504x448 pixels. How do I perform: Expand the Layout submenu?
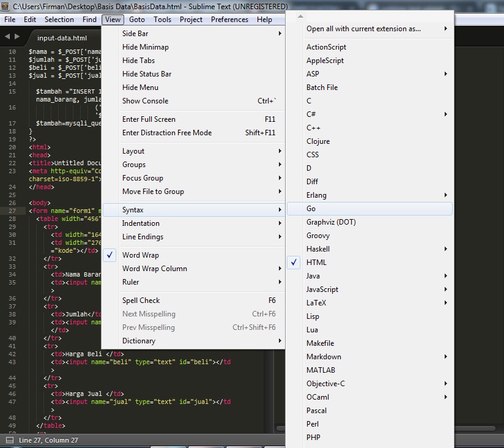(133, 151)
